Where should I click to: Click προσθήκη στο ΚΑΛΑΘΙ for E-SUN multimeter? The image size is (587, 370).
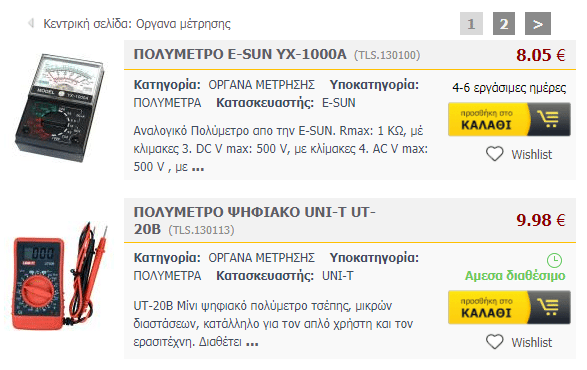487,119
